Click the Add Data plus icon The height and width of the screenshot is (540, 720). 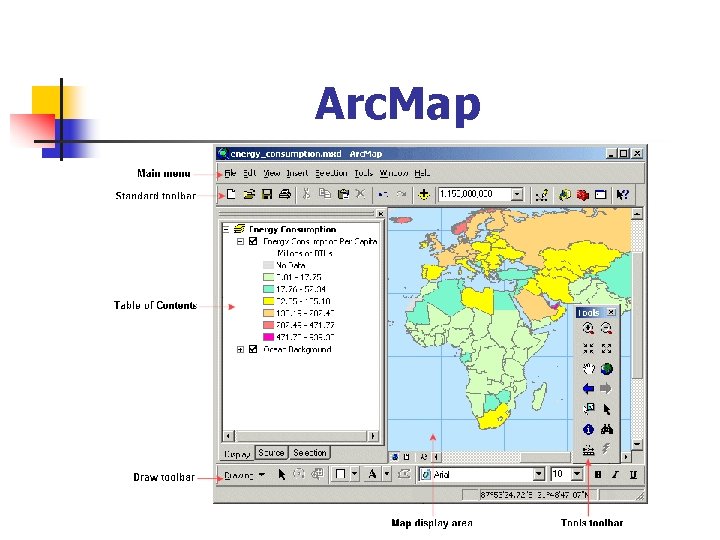424,194
